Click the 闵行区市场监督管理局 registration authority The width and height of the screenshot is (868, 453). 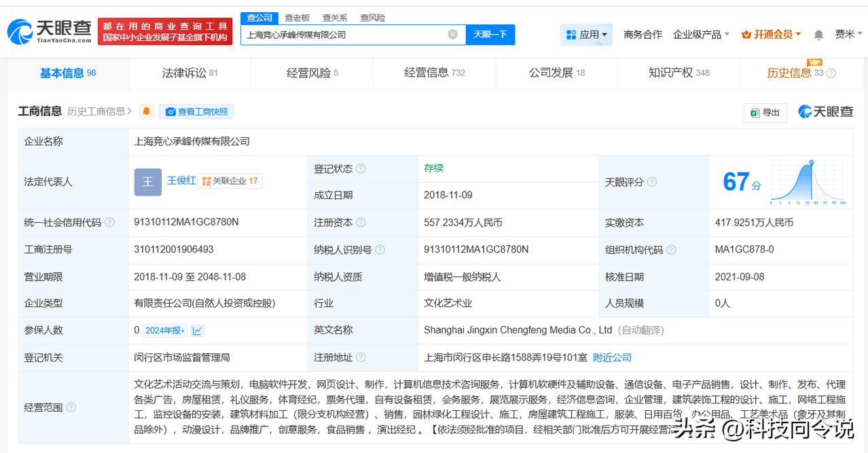pyautogui.click(x=182, y=357)
